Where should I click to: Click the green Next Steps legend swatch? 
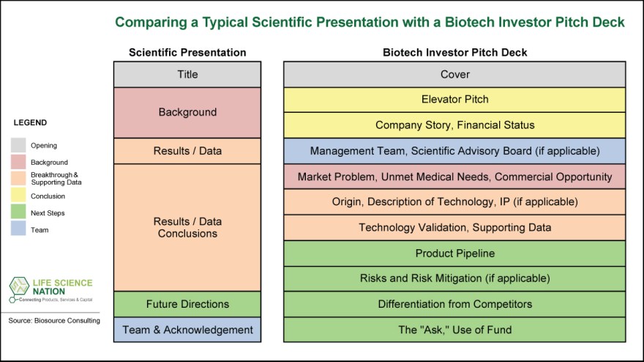18,213
